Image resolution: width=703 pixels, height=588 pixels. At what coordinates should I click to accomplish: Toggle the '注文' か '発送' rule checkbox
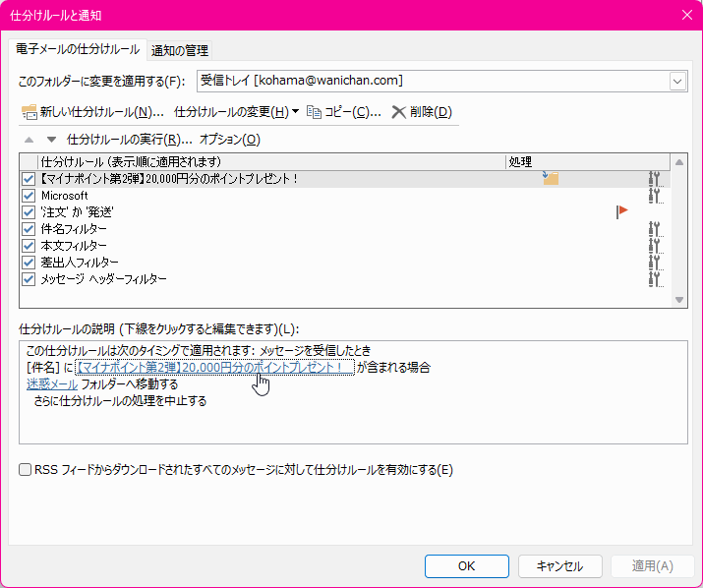[x=29, y=212]
